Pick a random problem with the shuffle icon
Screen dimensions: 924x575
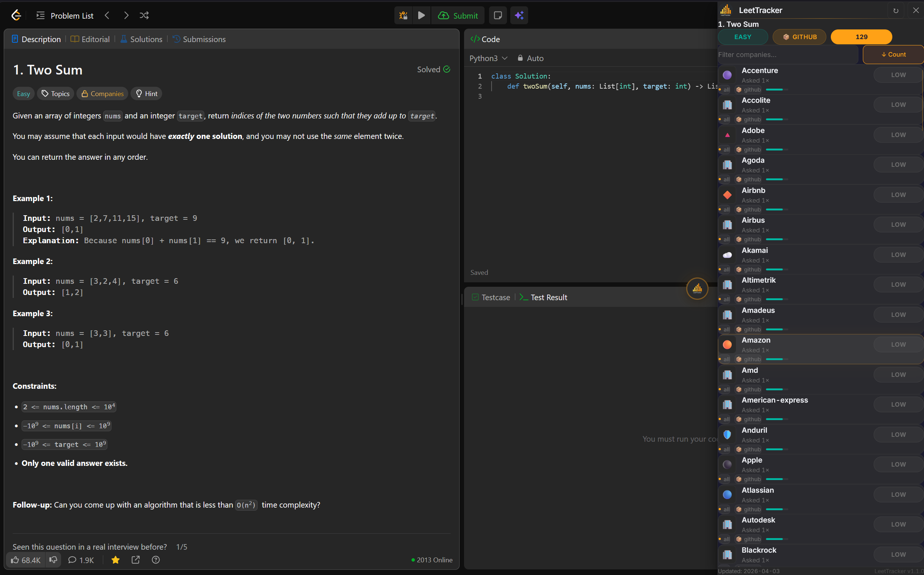click(x=144, y=15)
